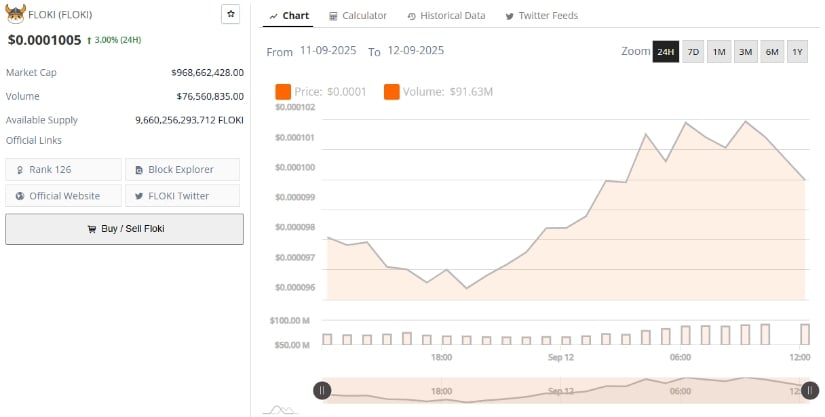The image size is (825, 417).
Task: Click the $0.000102 y-axis label
Action: click(295, 107)
